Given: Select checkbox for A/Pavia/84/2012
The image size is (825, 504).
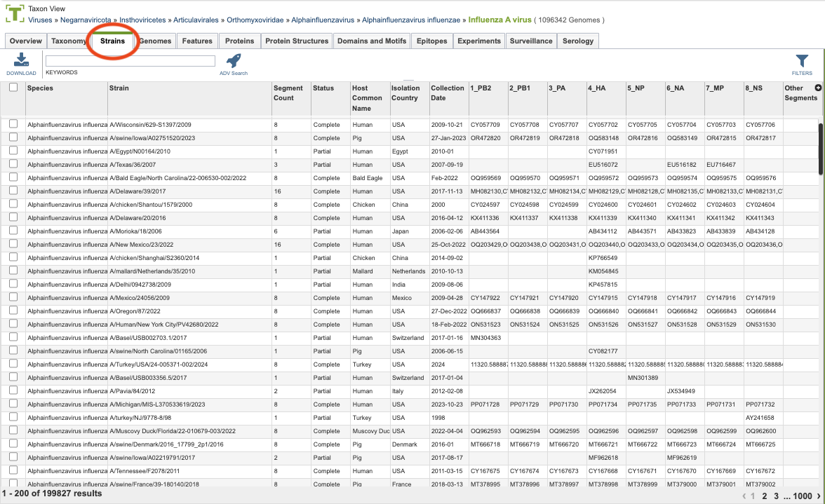Looking at the screenshot, I should tap(14, 390).
